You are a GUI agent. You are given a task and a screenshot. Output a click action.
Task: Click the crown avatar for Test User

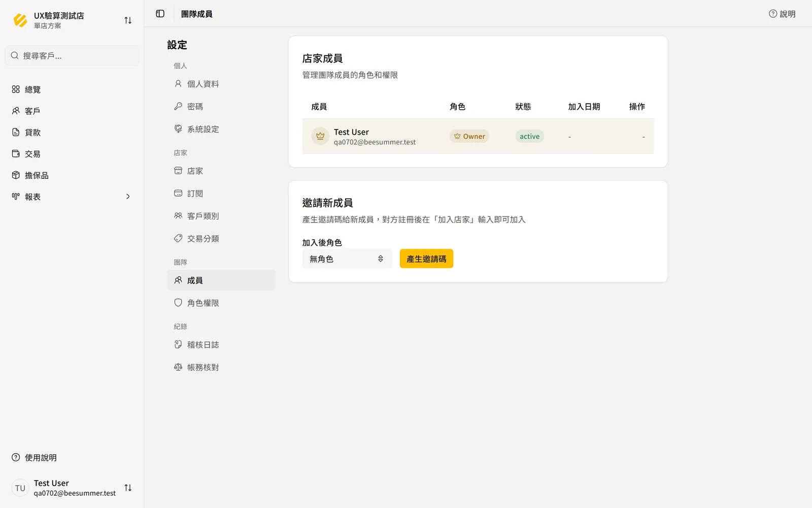[x=320, y=136]
